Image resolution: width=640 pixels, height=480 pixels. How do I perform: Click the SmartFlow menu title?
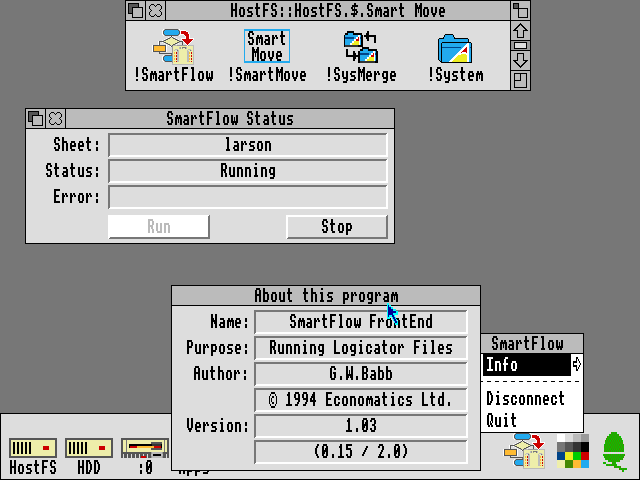pyautogui.click(x=532, y=344)
